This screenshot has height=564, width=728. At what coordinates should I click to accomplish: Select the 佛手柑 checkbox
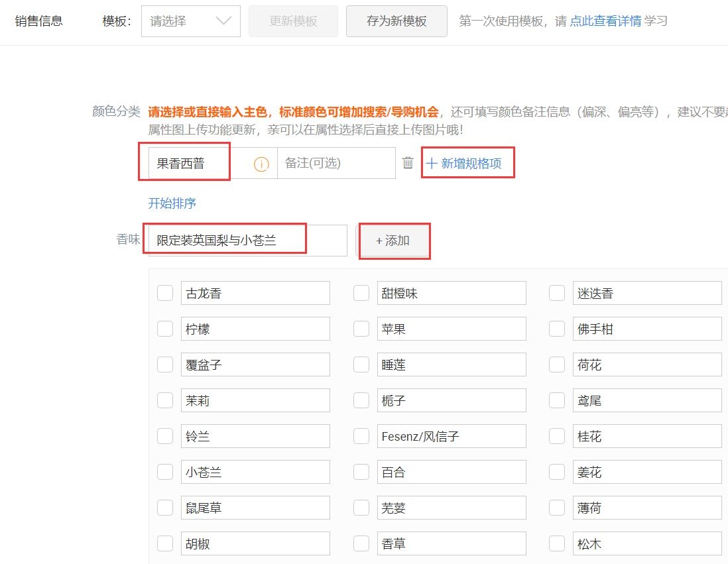[x=557, y=329]
